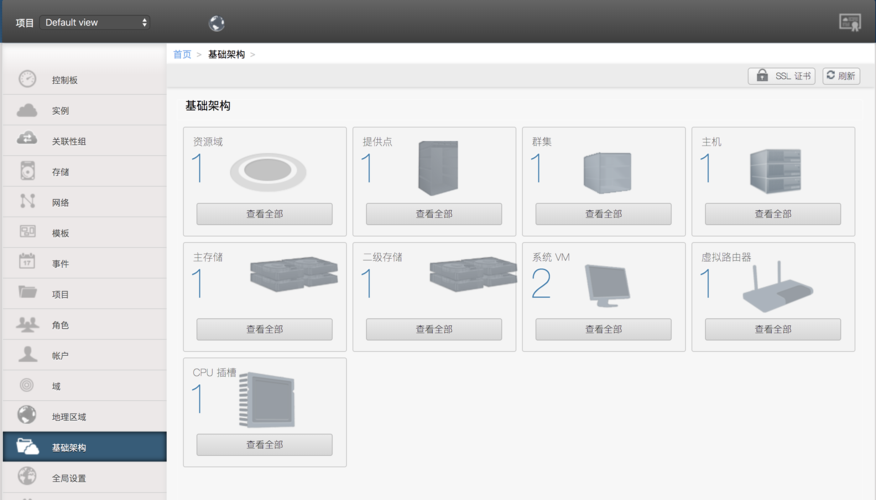Screen dimensions: 876x500
Task: Click the globe icon in the top header
Action: pos(217,23)
